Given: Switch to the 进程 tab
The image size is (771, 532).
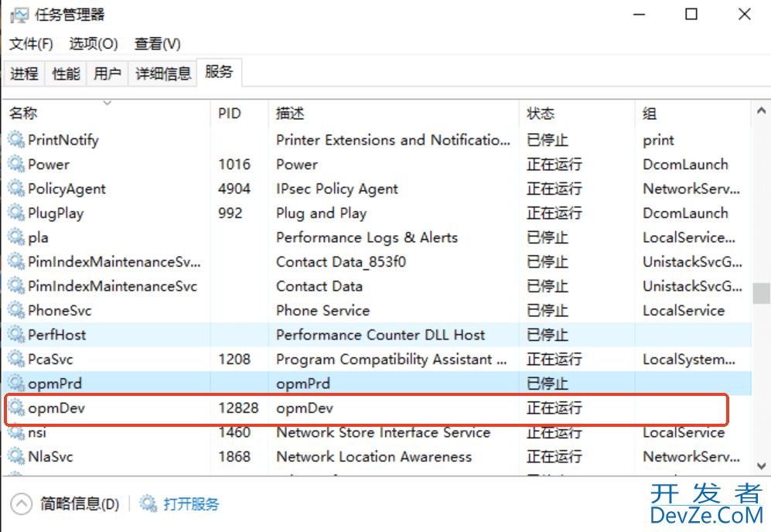Looking at the screenshot, I should coord(24,73).
